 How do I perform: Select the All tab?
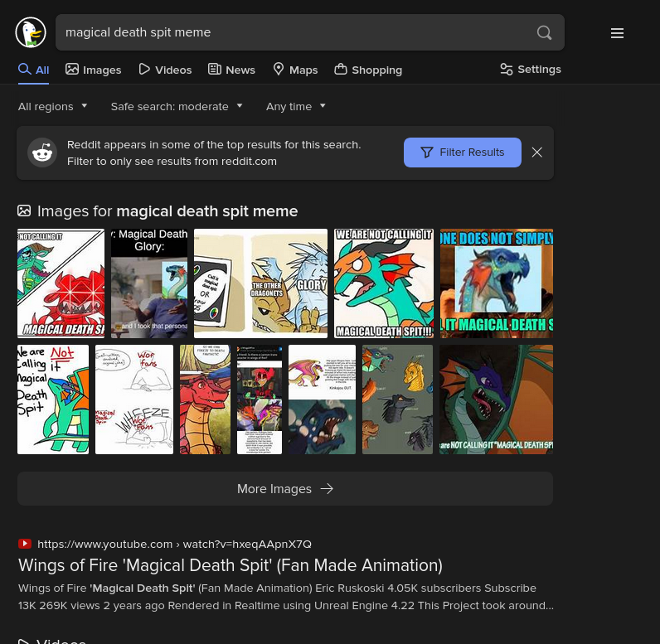pos(34,70)
